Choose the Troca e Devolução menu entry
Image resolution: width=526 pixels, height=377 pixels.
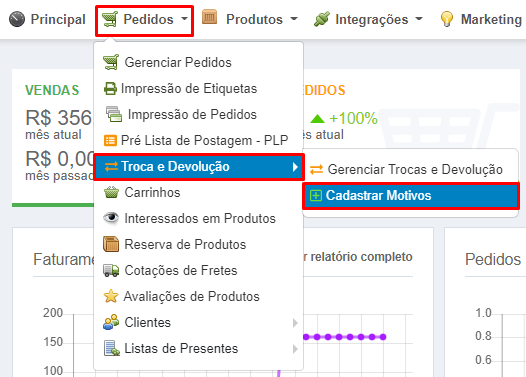coord(199,167)
